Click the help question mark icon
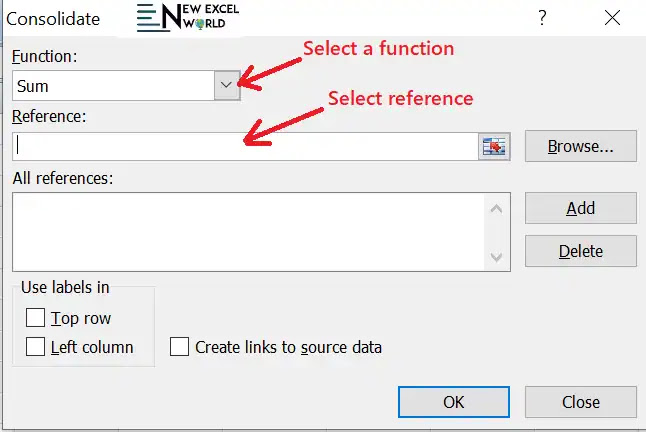 [x=542, y=18]
